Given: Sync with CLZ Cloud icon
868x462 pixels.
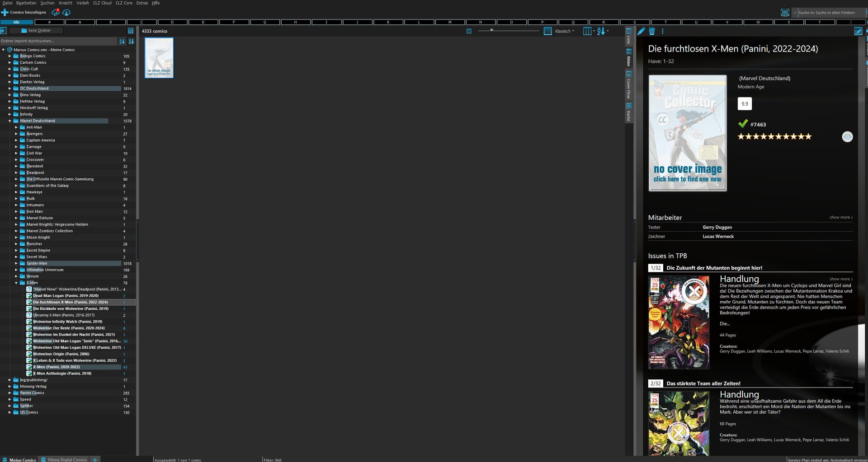Looking at the screenshot, I should click(56, 12).
